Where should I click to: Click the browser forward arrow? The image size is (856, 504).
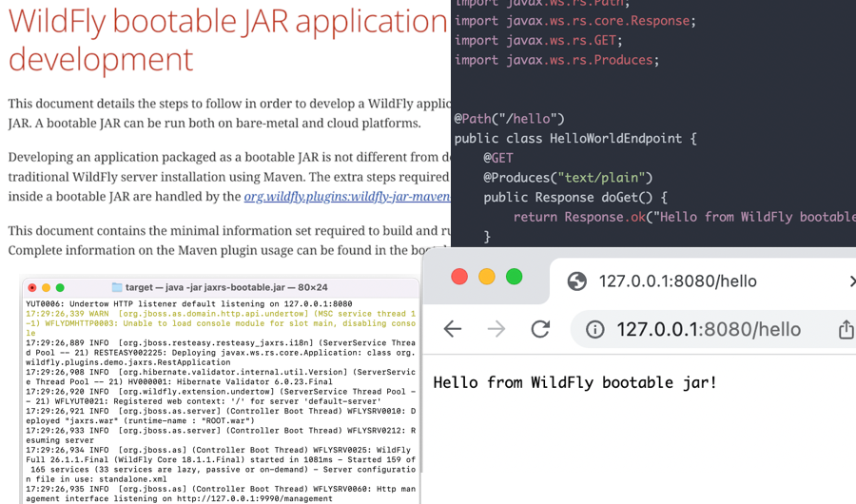pyautogui.click(x=496, y=329)
